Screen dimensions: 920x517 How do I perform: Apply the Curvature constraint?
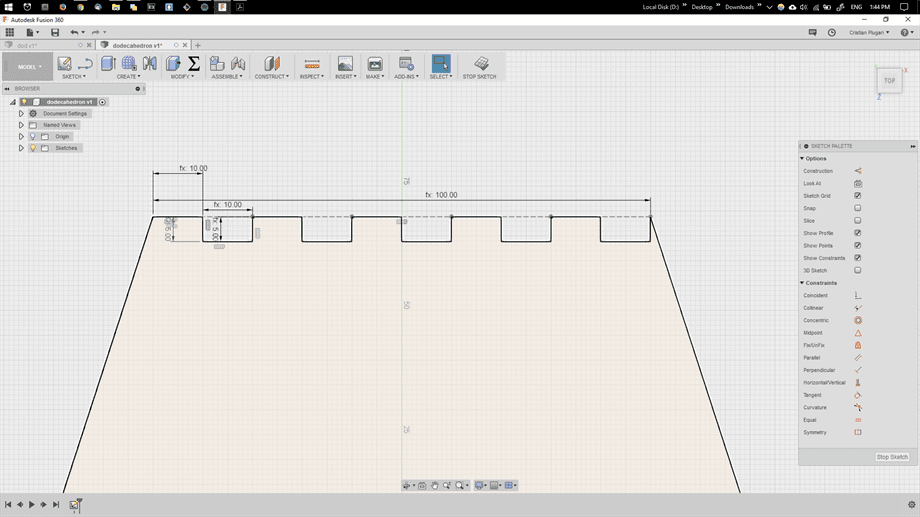tap(858, 407)
